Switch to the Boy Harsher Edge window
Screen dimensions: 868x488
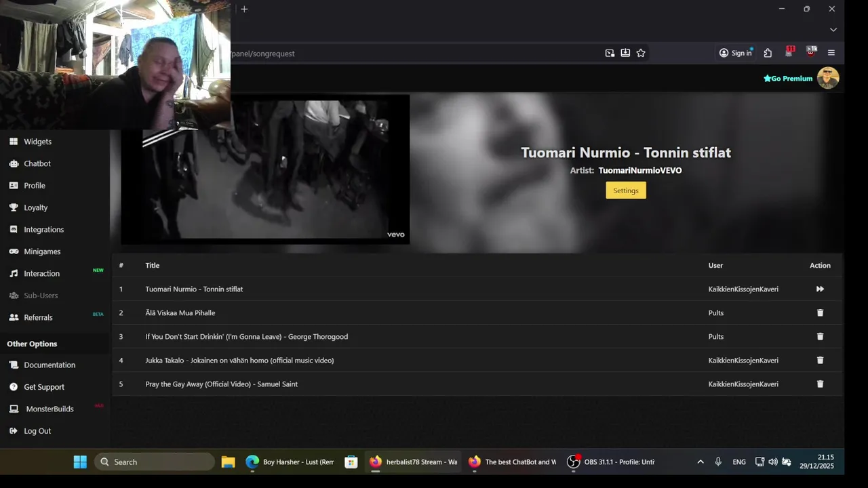click(x=290, y=462)
